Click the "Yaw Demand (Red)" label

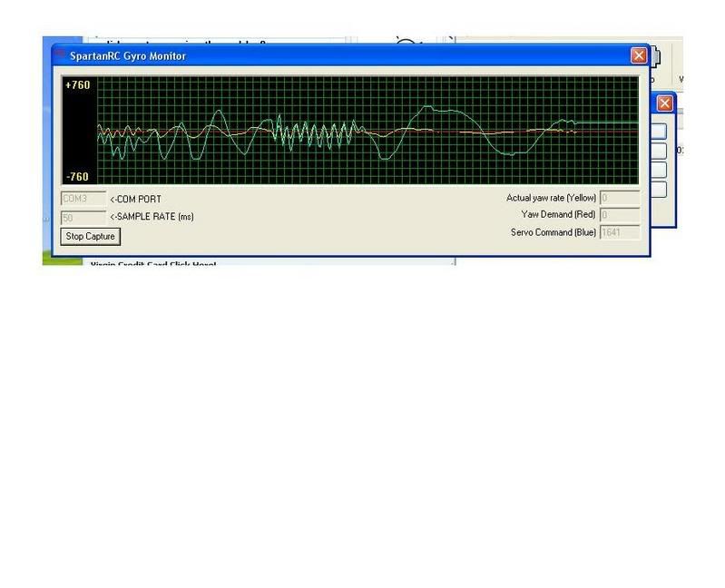tap(559, 214)
